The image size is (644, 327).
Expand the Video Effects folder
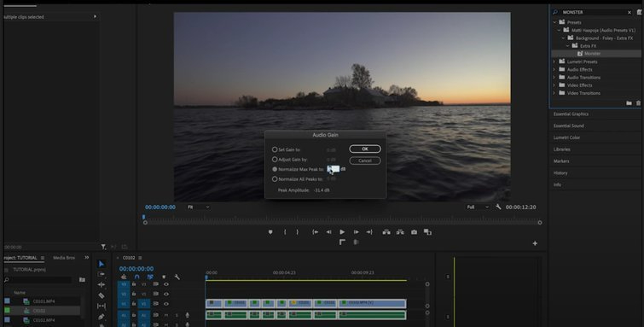click(x=554, y=85)
